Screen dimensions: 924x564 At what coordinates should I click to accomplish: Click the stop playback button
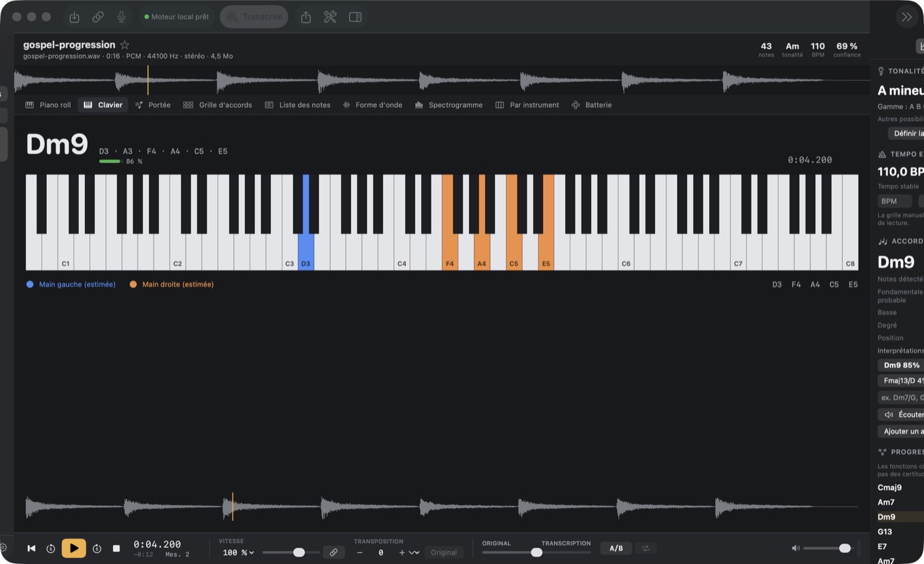[x=116, y=548]
